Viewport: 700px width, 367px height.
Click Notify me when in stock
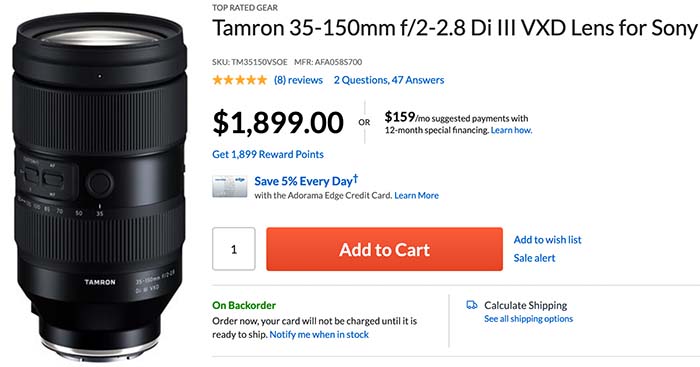[319, 334]
